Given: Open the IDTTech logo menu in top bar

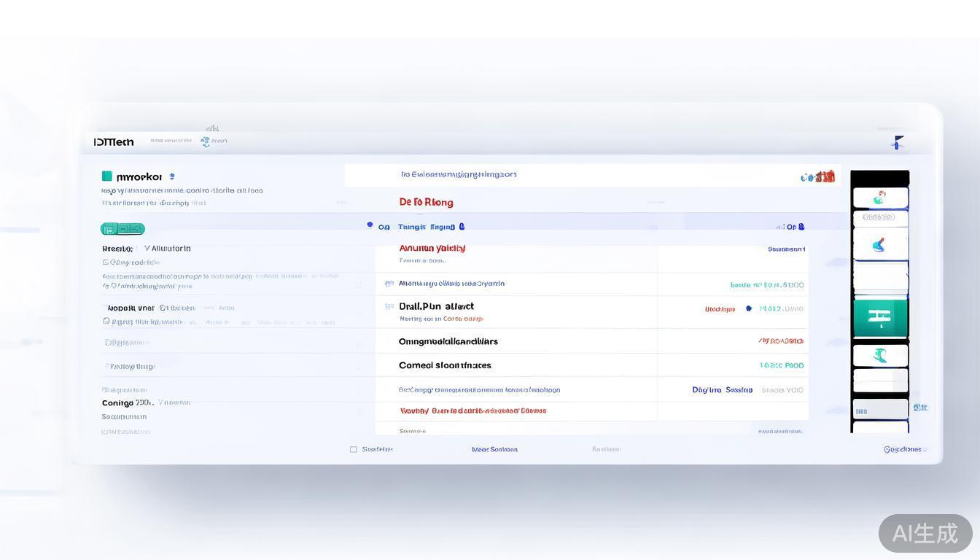Looking at the screenshot, I should (x=114, y=142).
